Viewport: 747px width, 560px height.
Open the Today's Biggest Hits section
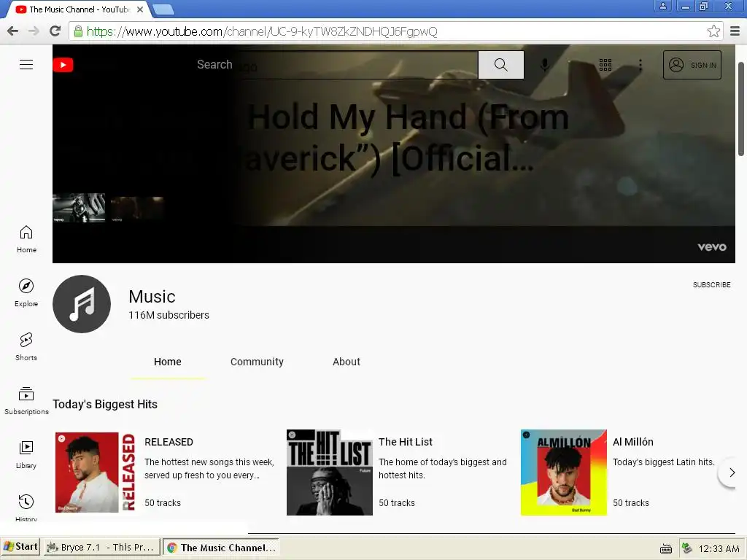point(105,404)
